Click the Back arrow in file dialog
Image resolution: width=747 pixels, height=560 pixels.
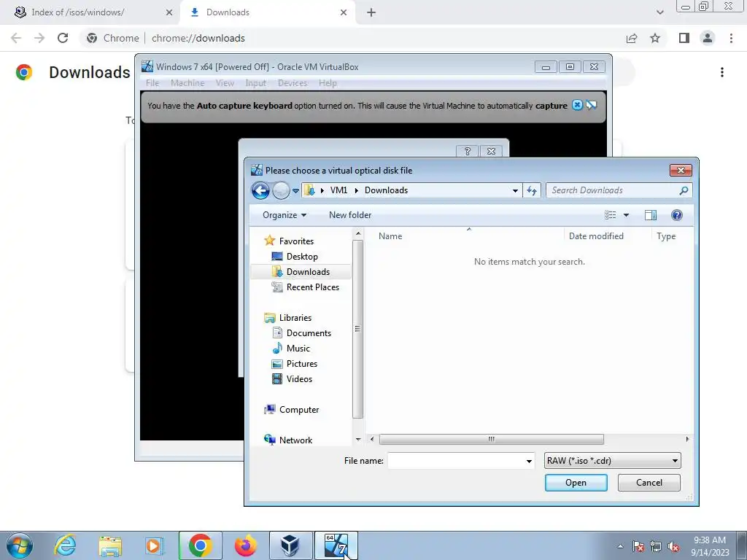pos(260,190)
